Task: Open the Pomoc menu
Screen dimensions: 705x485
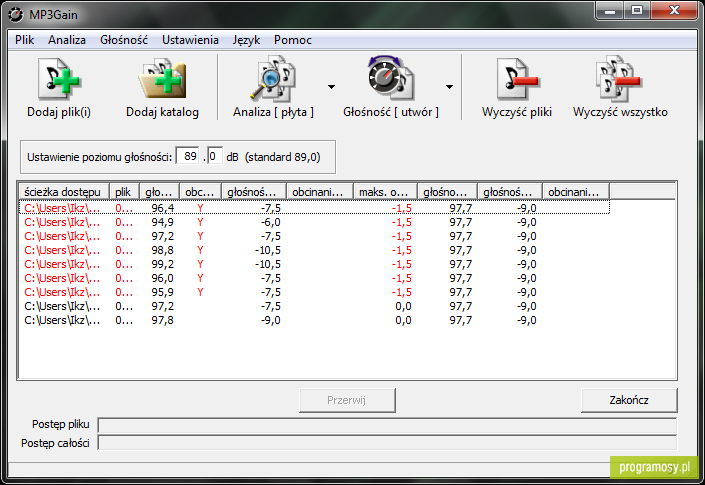Action: (293, 40)
